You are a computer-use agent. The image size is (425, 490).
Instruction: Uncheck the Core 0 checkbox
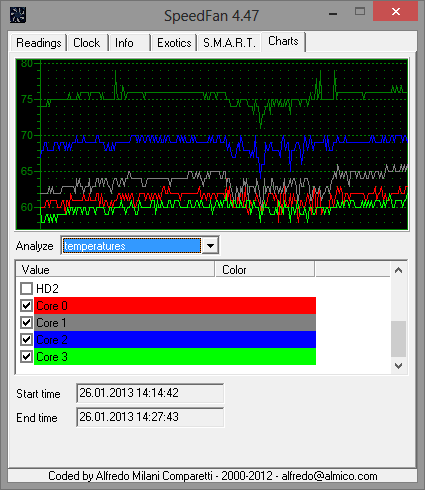(x=26, y=305)
